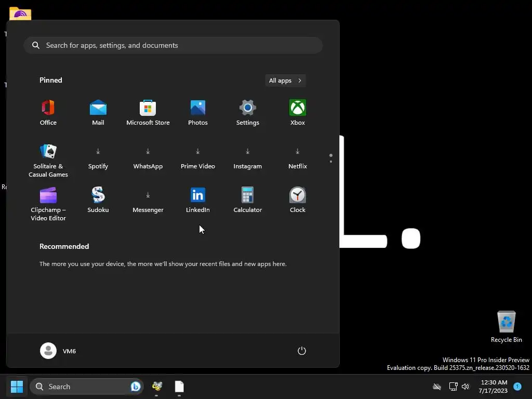Open the Clock app
Viewport: 532px width, 399px height.
click(298, 200)
